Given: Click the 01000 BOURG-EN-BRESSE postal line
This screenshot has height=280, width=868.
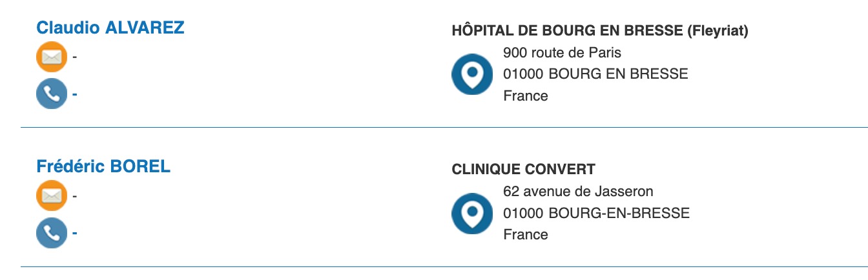Looking at the screenshot, I should click(596, 213).
